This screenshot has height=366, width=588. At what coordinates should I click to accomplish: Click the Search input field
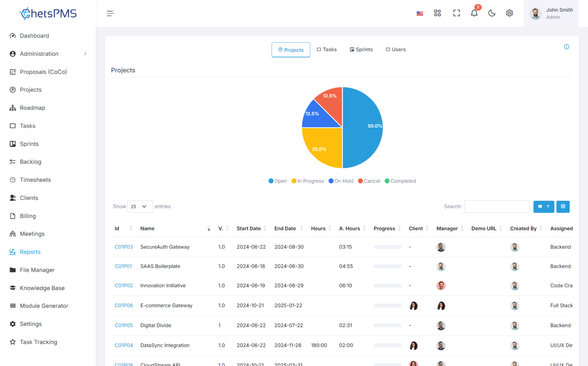[x=497, y=206]
